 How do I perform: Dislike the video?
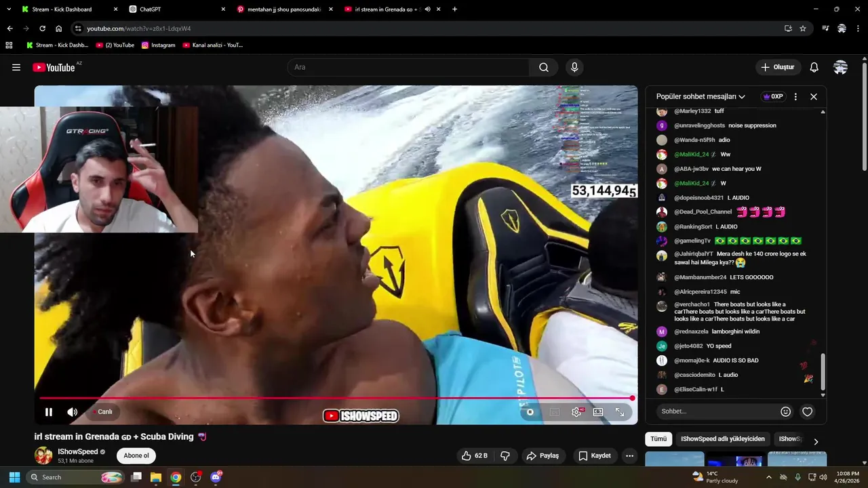505,455
